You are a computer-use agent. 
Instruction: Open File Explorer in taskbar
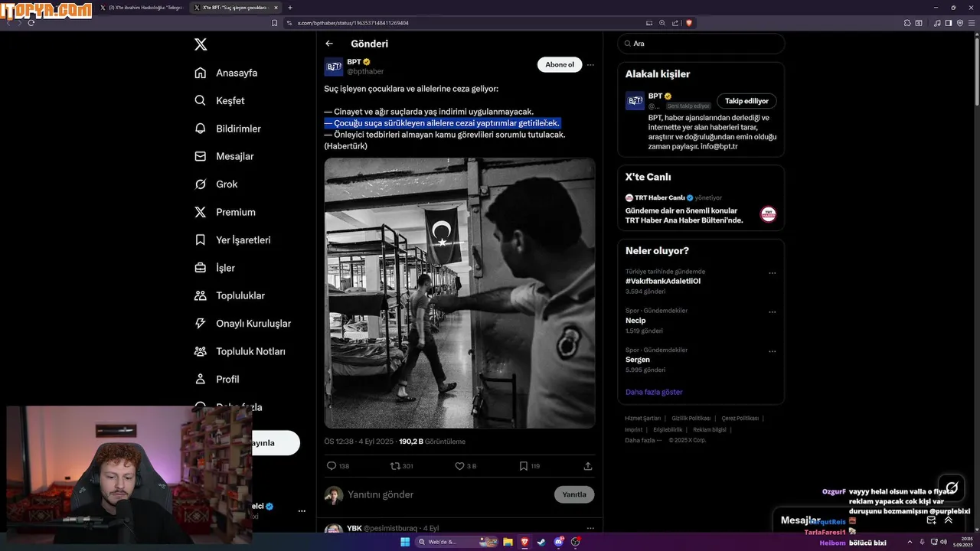tap(508, 542)
